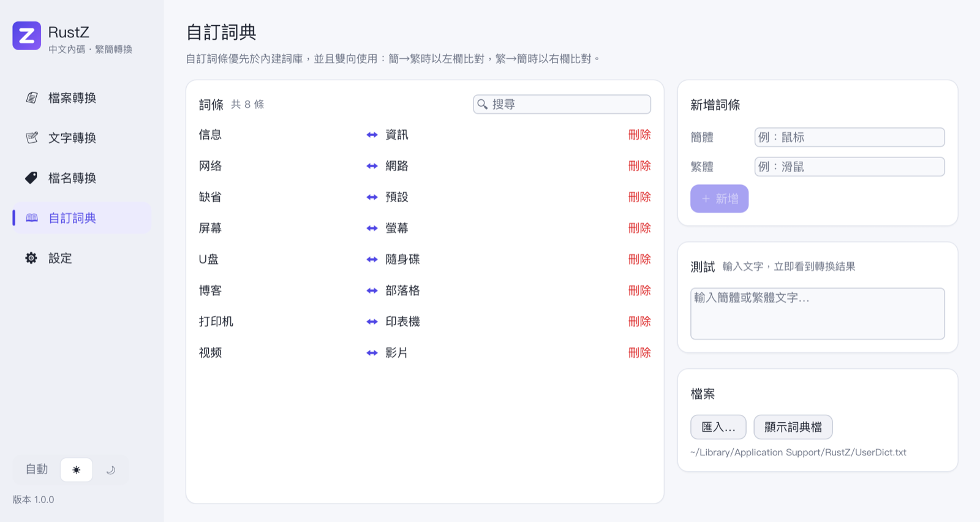
Task: Click the UserDict.txt file path text
Action: pyautogui.click(x=798, y=452)
